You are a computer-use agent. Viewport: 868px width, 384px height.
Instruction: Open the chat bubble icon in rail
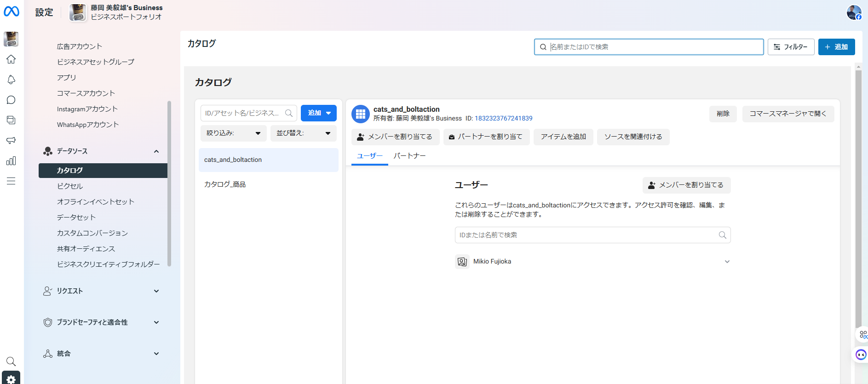click(x=11, y=100)
